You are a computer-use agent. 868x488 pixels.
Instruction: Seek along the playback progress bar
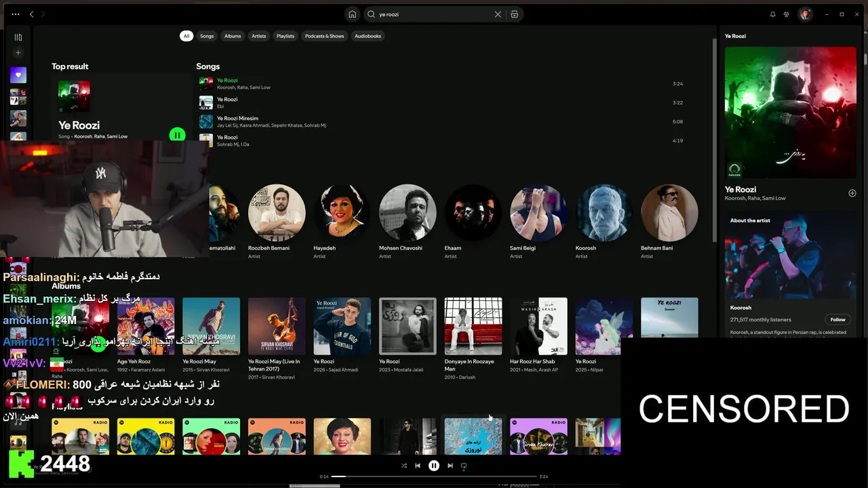[434, 476]
